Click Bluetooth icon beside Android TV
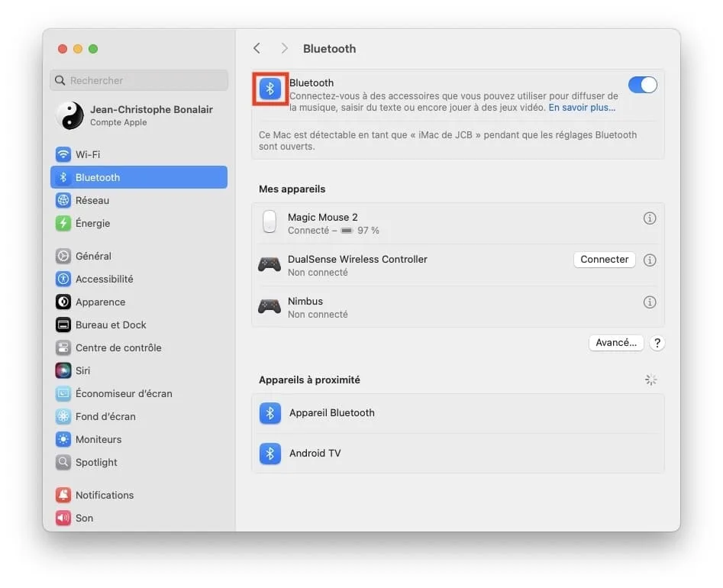The width and height of the screenshot is (723, 588). click(270, 454)
